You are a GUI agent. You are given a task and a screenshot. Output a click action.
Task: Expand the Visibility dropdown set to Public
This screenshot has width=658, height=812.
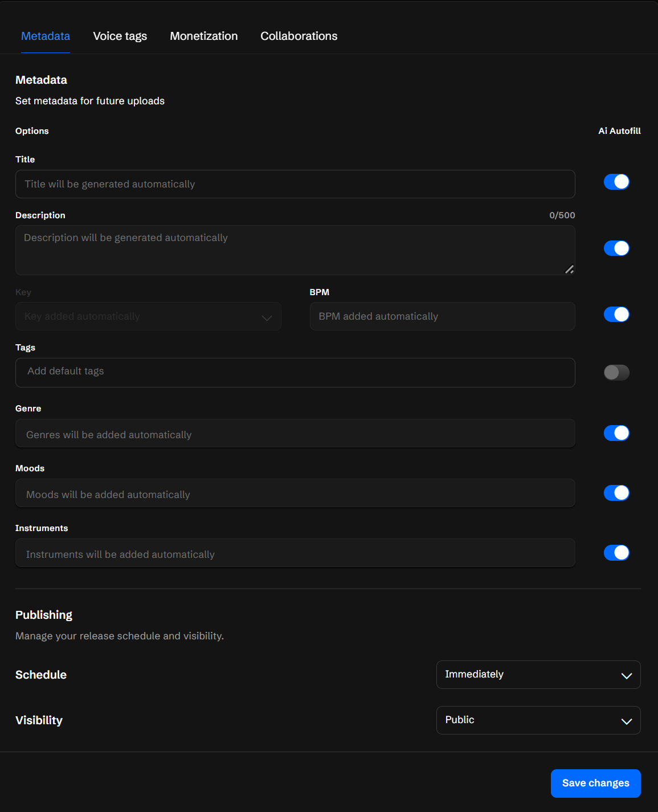point(538,720)
